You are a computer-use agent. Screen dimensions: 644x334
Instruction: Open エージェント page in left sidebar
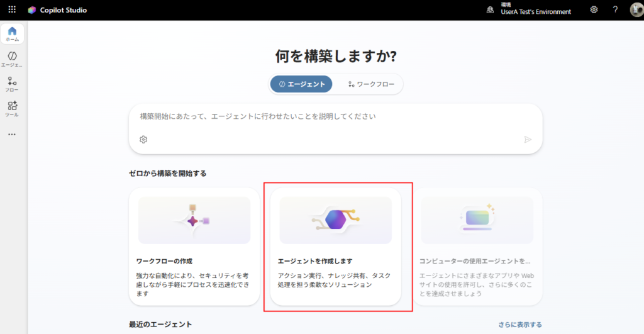pos(12,59)
